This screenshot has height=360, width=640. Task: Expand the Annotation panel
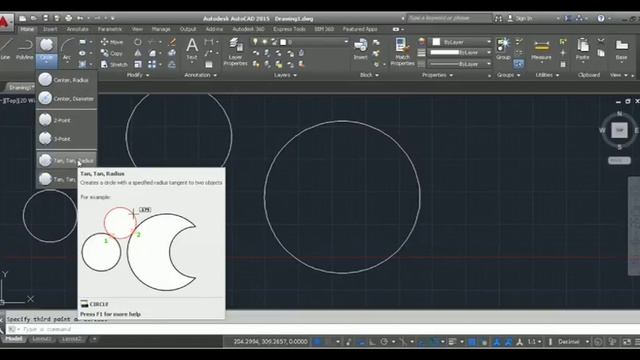[200, 75]
